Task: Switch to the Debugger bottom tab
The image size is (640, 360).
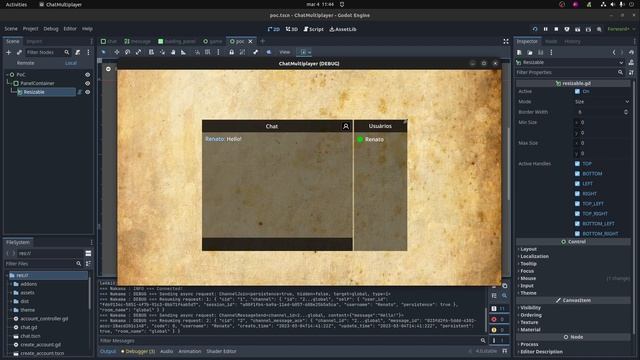Action: (138, 351)
